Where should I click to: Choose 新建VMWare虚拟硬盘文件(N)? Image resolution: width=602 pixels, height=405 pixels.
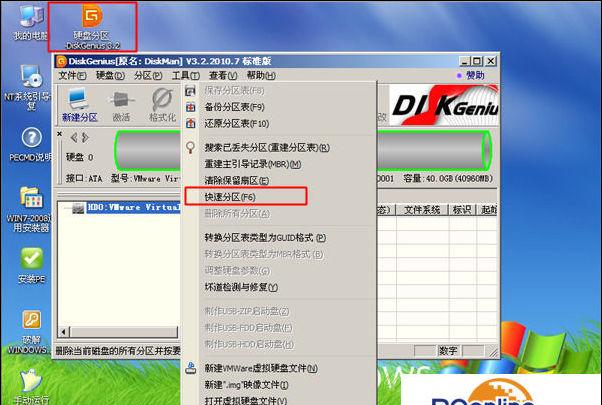[280, 368]
